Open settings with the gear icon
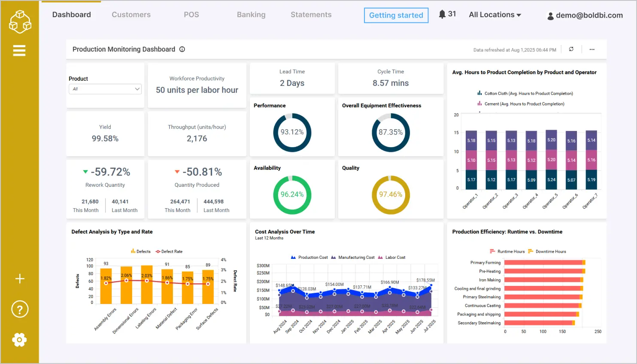This screenshot has width=637, height=364. pyautogui.click(x=19, y=340)
